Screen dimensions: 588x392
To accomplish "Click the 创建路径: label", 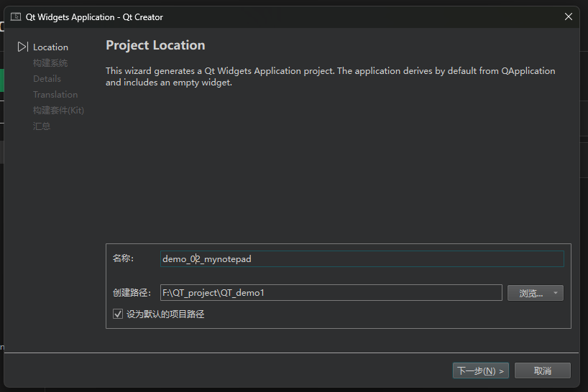I will 132,292.
